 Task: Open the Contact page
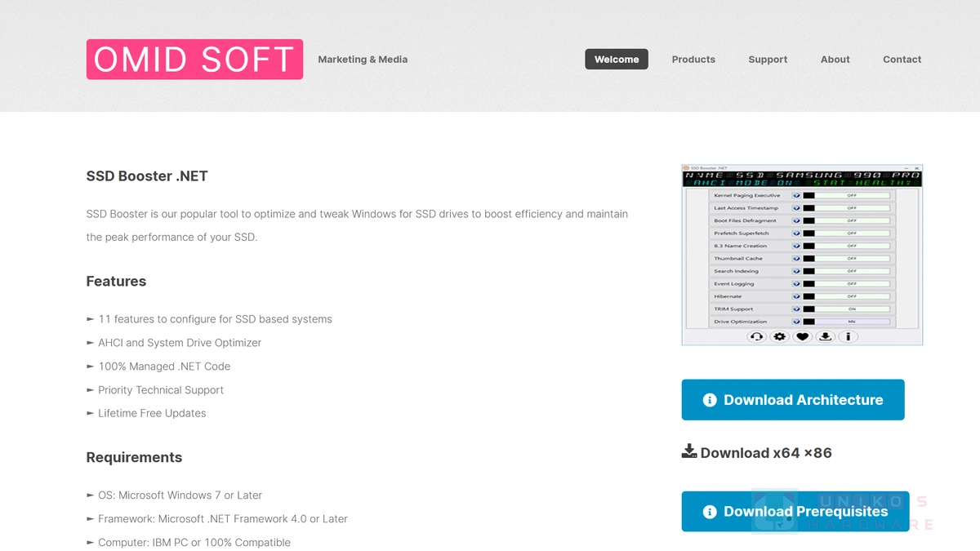point(902,60)
